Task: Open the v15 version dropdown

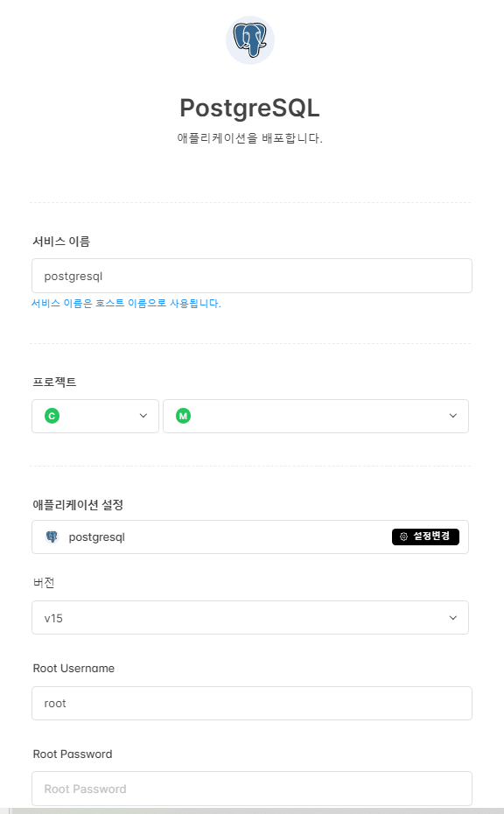Action: [250, 618]
